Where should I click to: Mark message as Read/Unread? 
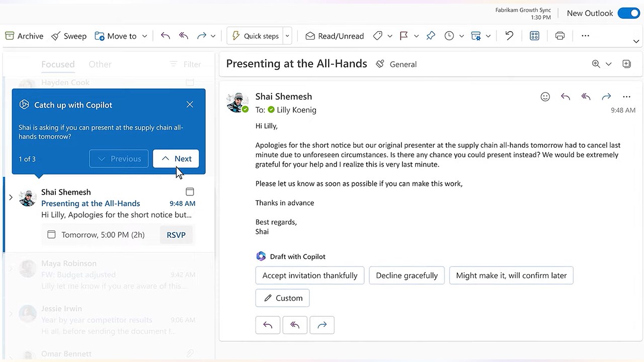pos(335,36)
